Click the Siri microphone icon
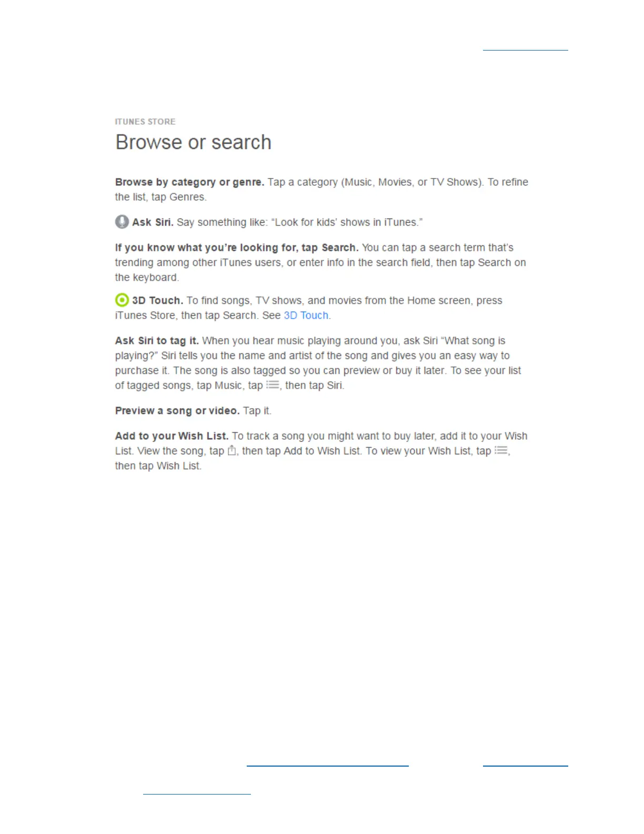 click(x=122, y=222)
